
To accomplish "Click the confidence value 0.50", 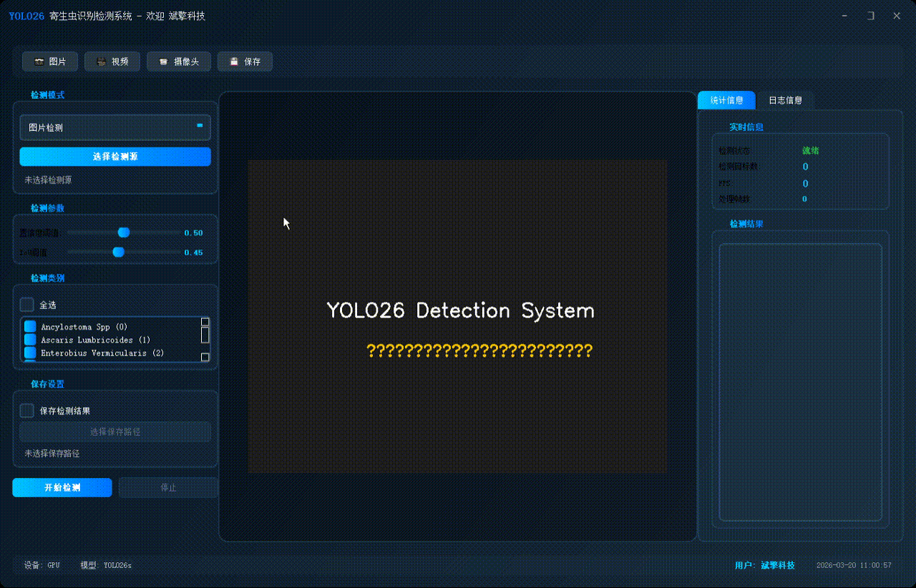I will coord(193,233).
